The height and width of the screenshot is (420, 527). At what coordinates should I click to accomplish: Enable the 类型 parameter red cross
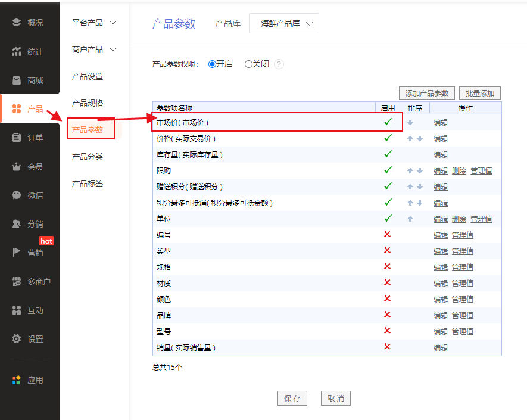(387, 250)
